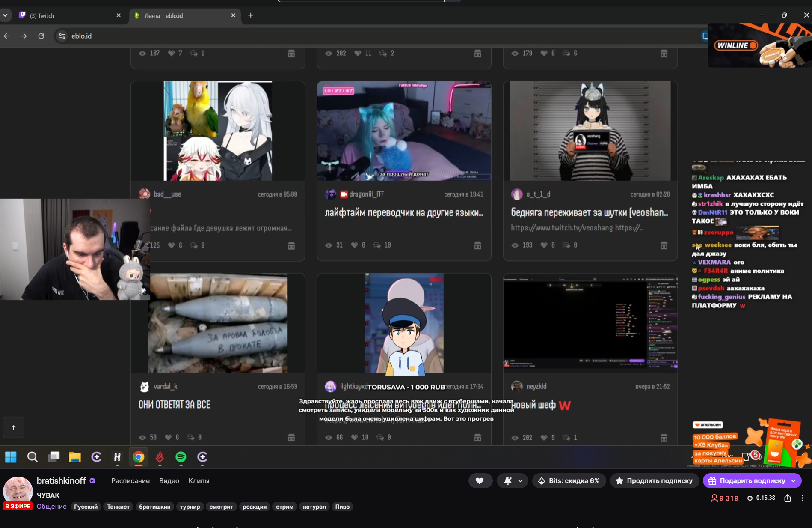Click the Пиво stream tag

tap(342, 507)
